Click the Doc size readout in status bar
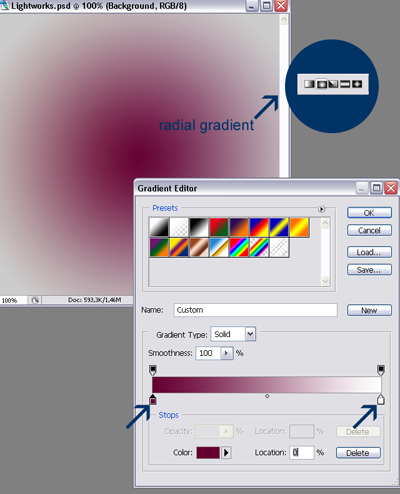The height and width of the screenshot is (494, 400). (x=94, y=300)
